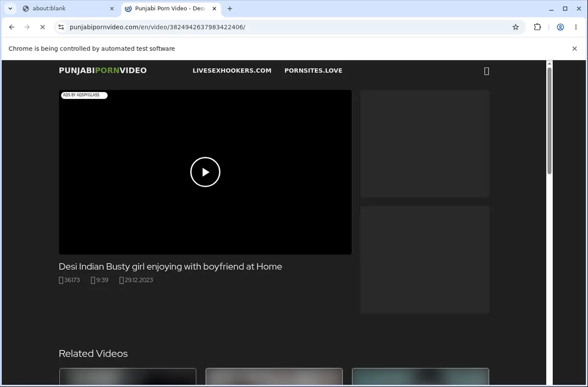Switch to the about:blank tab
The width and height of the screenshot is (588, 387).
point(67,8)
